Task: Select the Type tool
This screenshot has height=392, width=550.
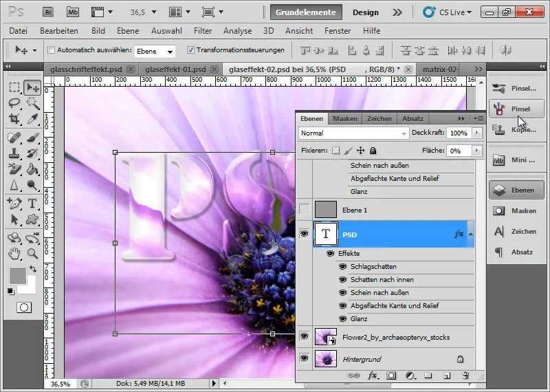Action: (32, 203)
